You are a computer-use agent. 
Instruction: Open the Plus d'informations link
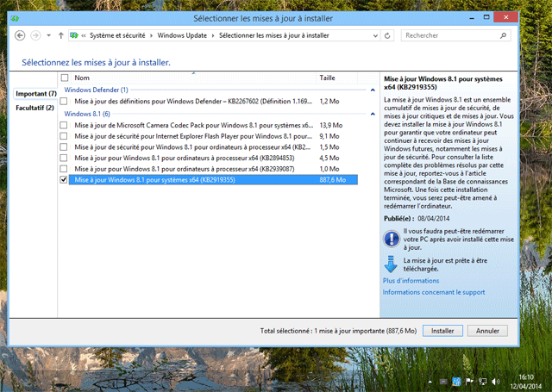point(411,280)
